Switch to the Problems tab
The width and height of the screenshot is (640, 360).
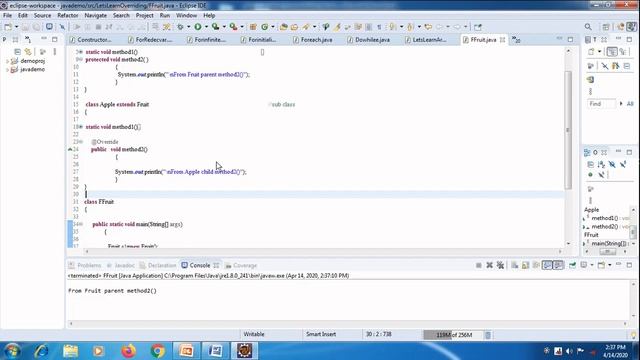[x=85, y=265]
